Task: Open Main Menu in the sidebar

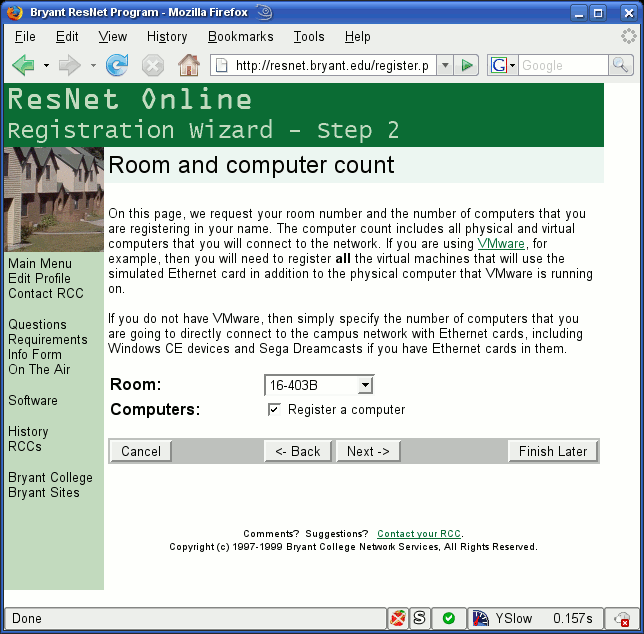Action: tap(40, 263)
